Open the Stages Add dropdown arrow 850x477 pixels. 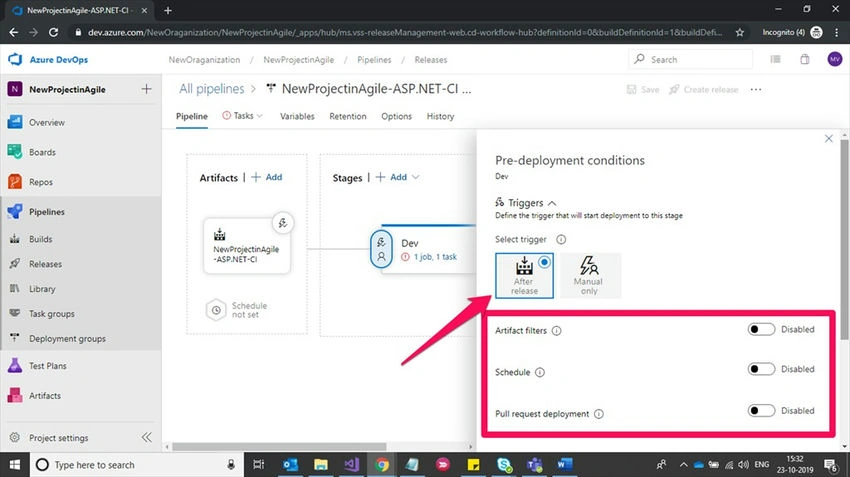pyautogui.click(x=415, y=177)
